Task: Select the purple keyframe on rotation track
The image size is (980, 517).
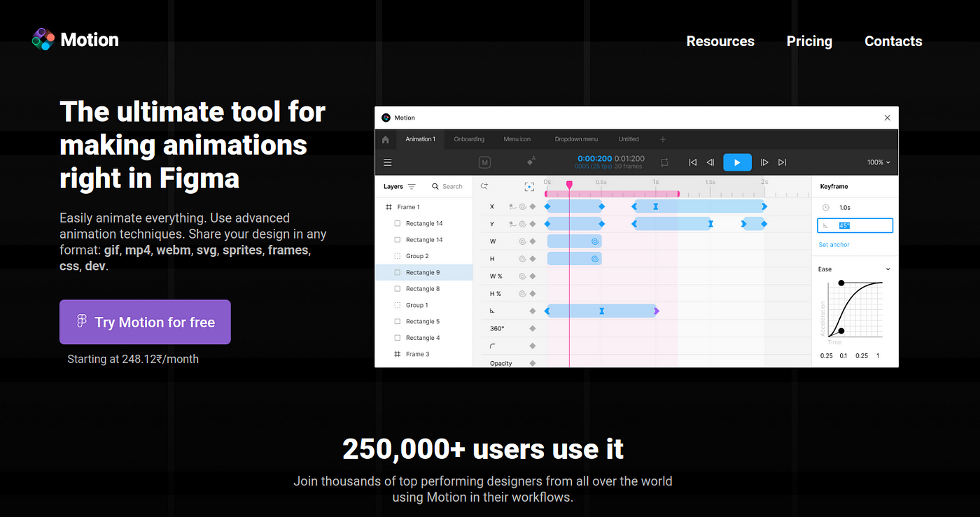Action: pos(656,311)
